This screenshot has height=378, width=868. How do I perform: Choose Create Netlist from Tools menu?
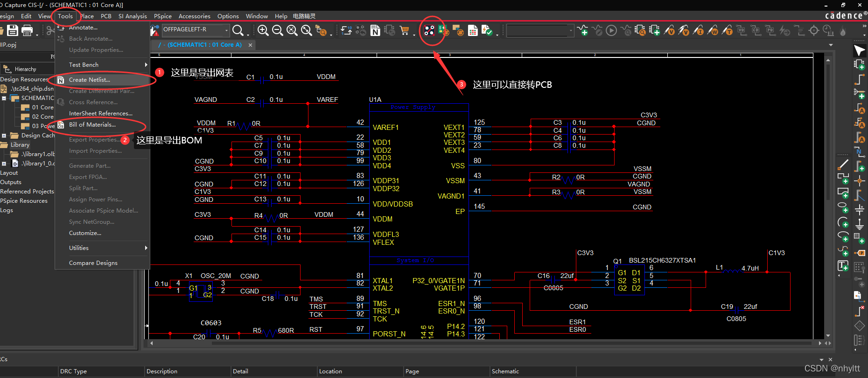90,80
